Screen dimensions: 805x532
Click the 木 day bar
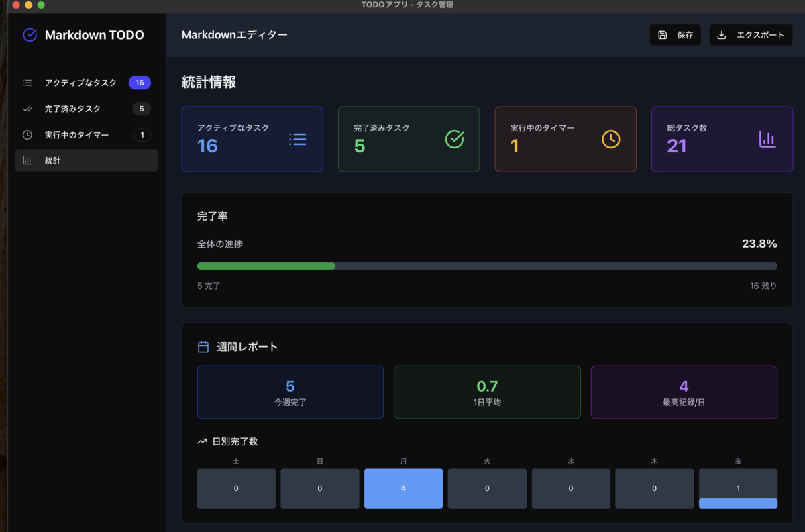click(654, 488)
